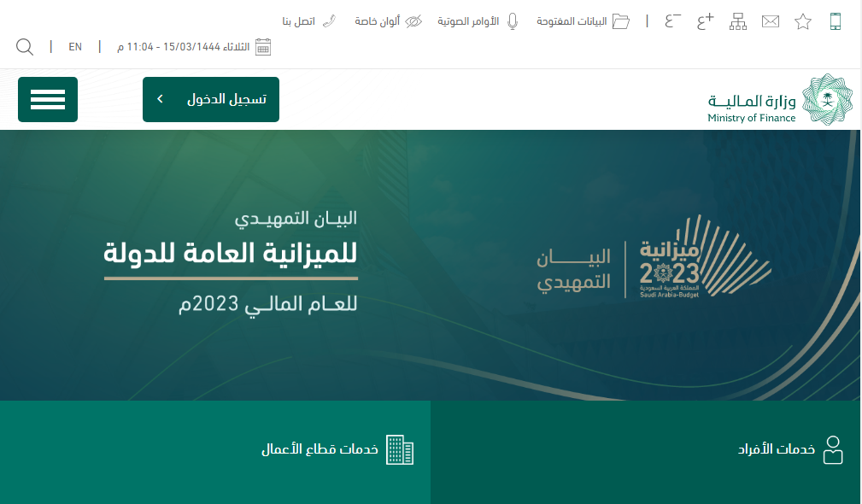Switch language to EN
This screenshot has height=504, width=862.
click(x=75, y=47)
